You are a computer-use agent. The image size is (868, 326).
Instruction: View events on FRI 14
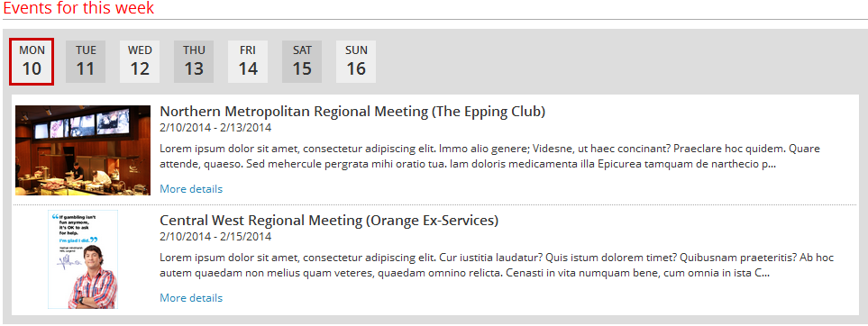[248, 61]
